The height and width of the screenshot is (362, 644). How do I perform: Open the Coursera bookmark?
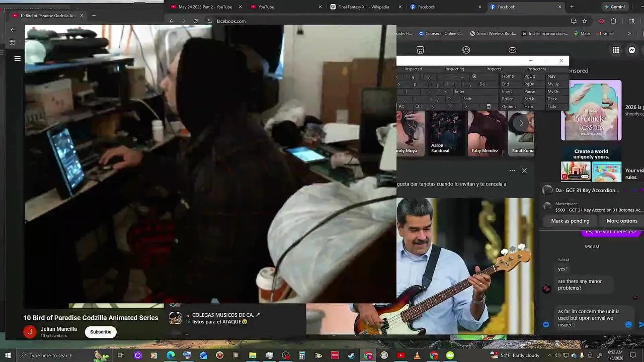coord(441,34)
